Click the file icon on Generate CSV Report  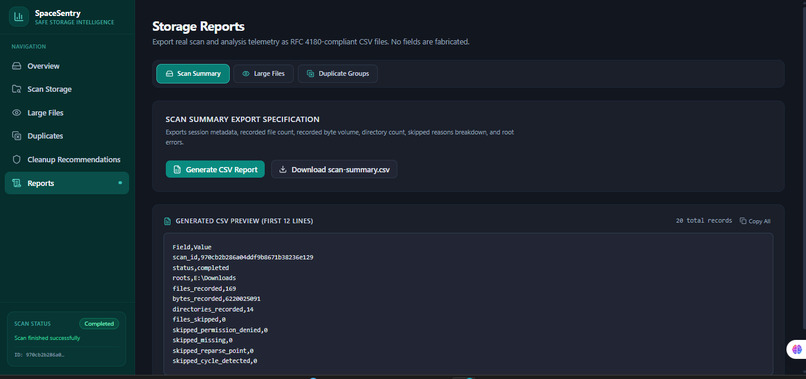coord(177,169)
